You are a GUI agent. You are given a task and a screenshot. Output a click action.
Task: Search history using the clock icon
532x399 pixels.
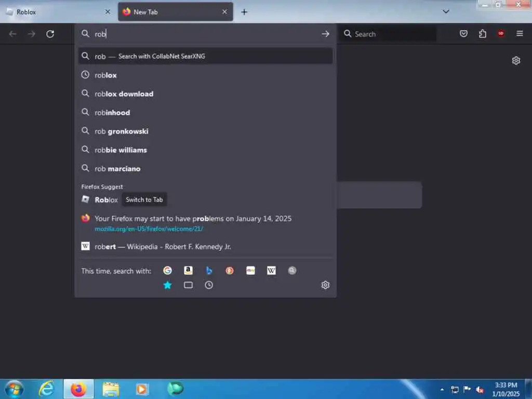(x=209, y=285)
